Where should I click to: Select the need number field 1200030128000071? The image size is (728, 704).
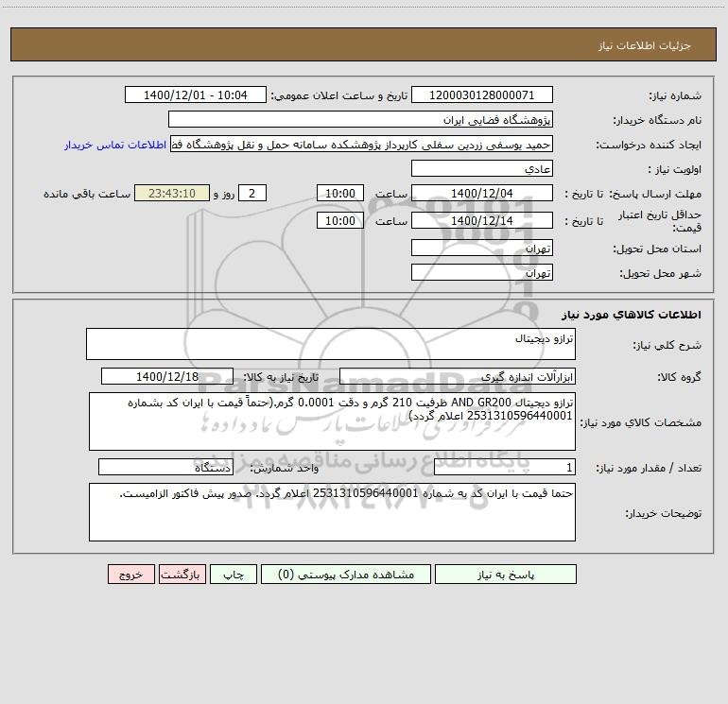(x=482, y=94)
